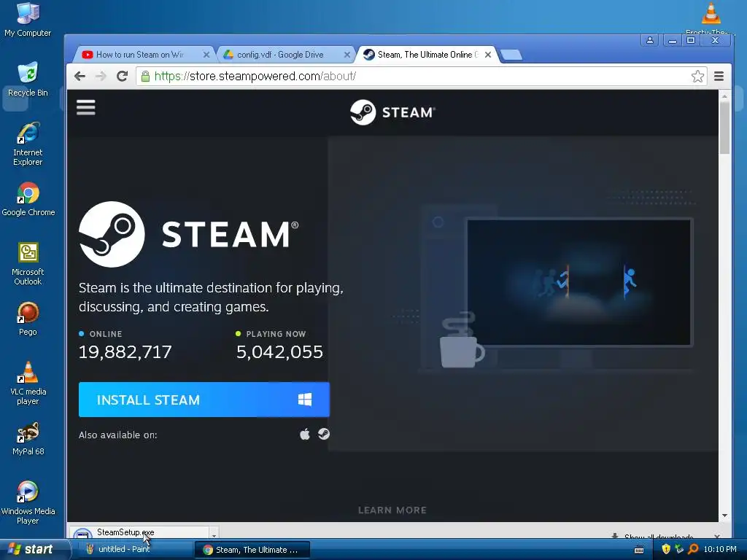The height and width of the screenshot is (560, 747).
Task: Open the SteamSetup.exe download item
Action: (138, 532)
